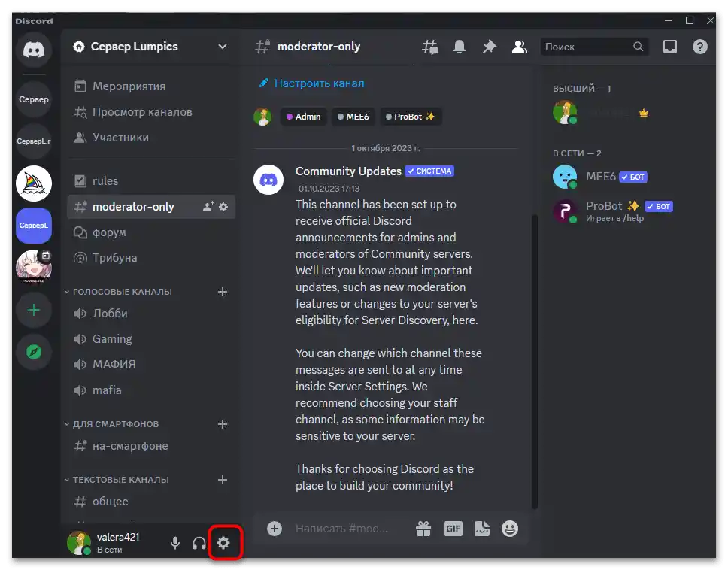This screenshot has height=570, width=728.
Task: Click the MEE6 role chip
Action: point(353,117)
